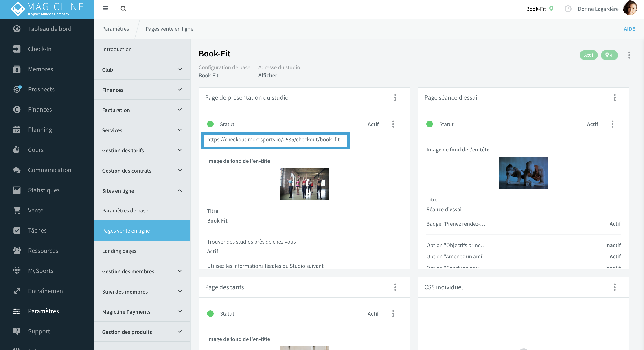Expand the Finances settings section
The image size is (644, 350).
[x=142, y=90]
